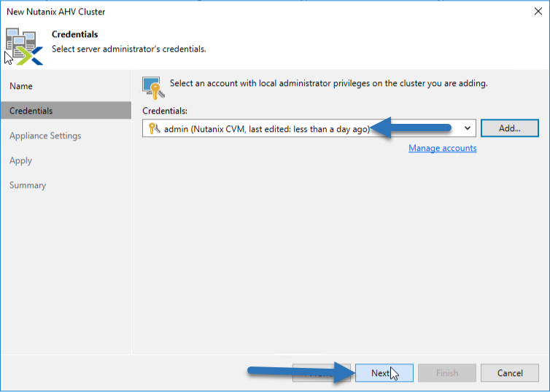The width and height of the screenshot is (550, 392).
Task: Cancel the New Nutanix AHV Cluster wizard
Action: coord(510,373)
